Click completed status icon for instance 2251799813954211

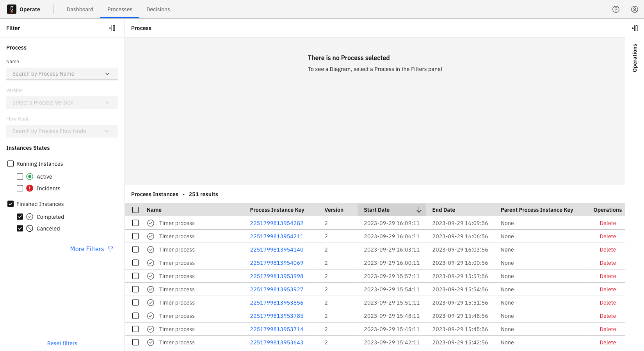pos(151,236)
